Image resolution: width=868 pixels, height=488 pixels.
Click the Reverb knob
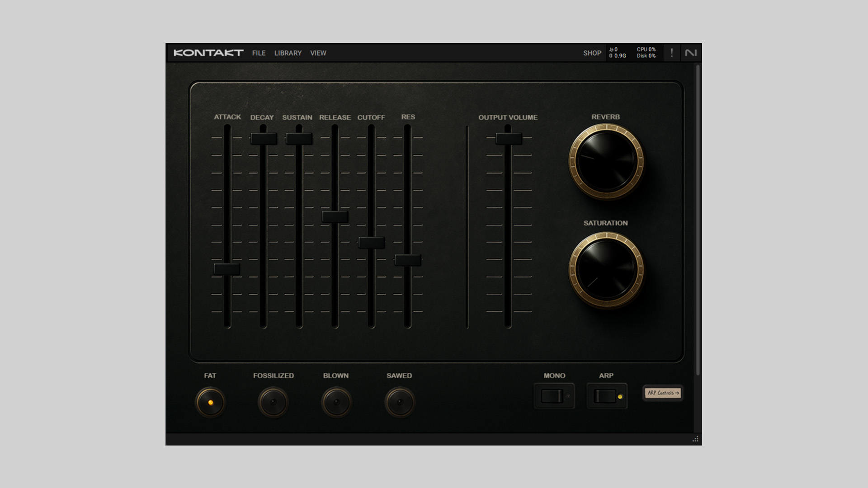pyautogui.click(x=606, y=161)
